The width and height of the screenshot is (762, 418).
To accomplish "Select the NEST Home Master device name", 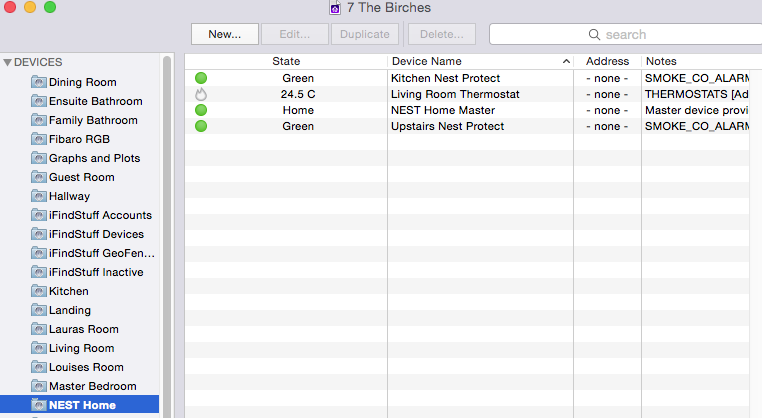I will [x=443, y=110].
